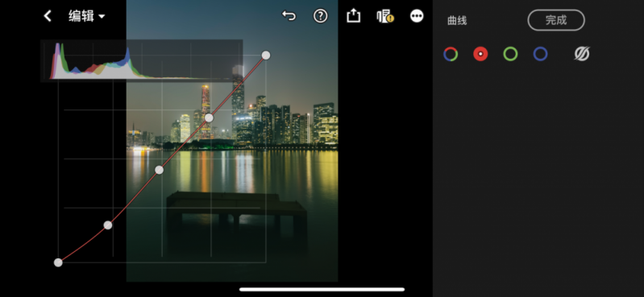Viewport: 644px width, 297px height.
Task: Tap the 曲线 panel label
Action: point(457,20)
